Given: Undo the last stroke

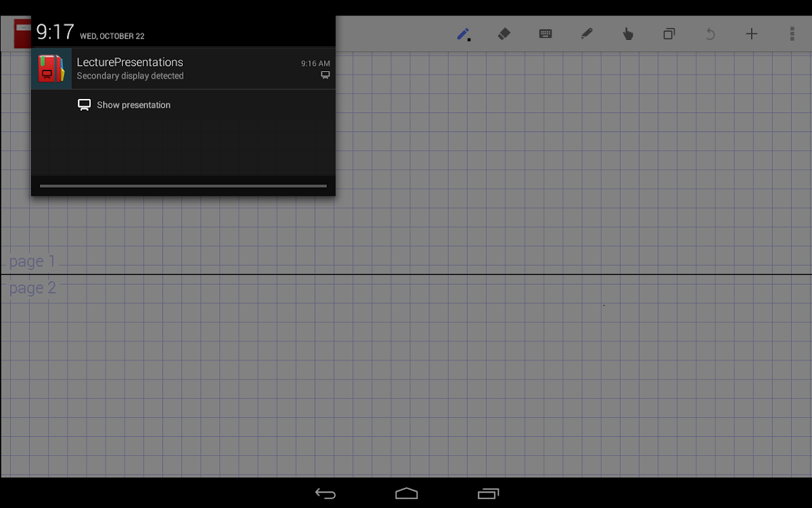Looking at the screenshot, I should pos(710,34).
